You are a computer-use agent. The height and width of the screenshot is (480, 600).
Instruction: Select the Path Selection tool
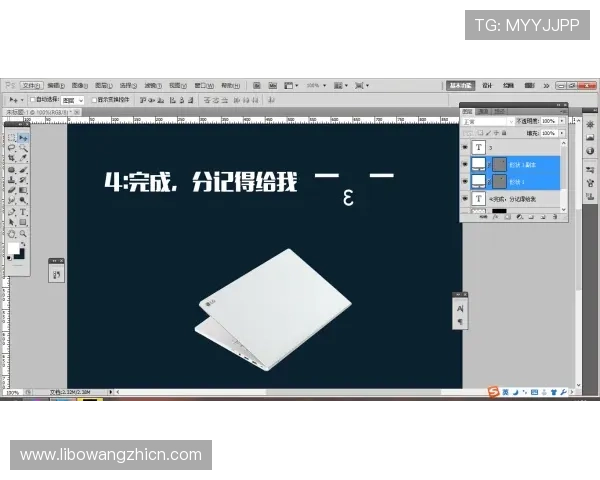[x=11, y=222]
